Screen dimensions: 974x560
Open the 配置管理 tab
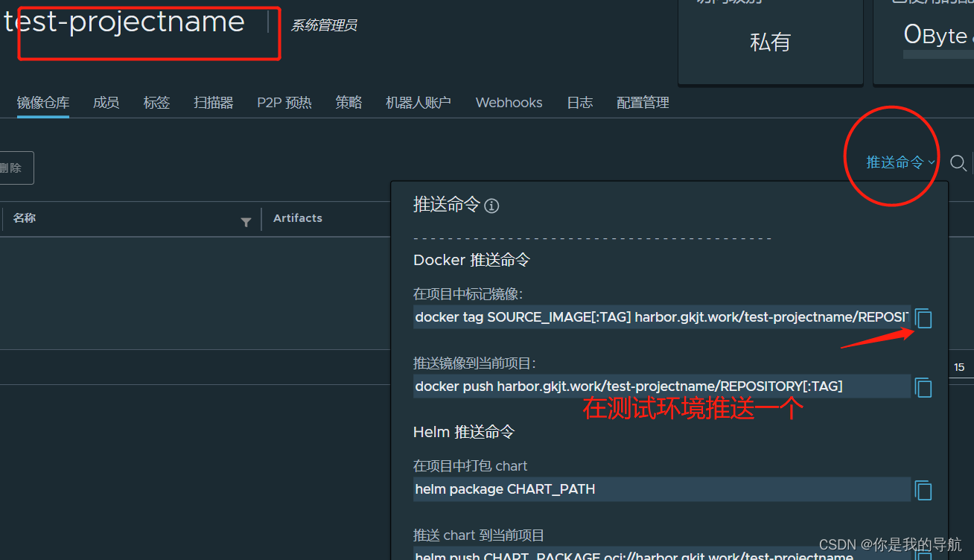643,103
